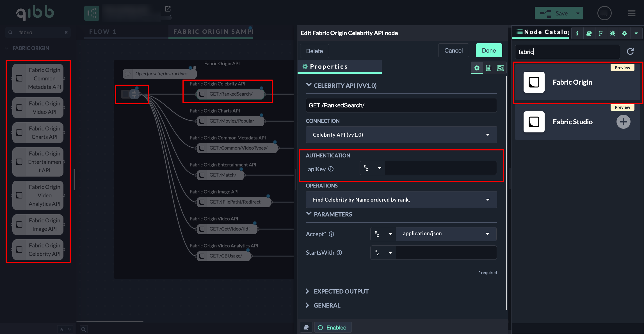Viewport: 644px width, 334px height.
Task: Open the Operations Find Celebrity dropdown
Action: click(x=401, y=200)
